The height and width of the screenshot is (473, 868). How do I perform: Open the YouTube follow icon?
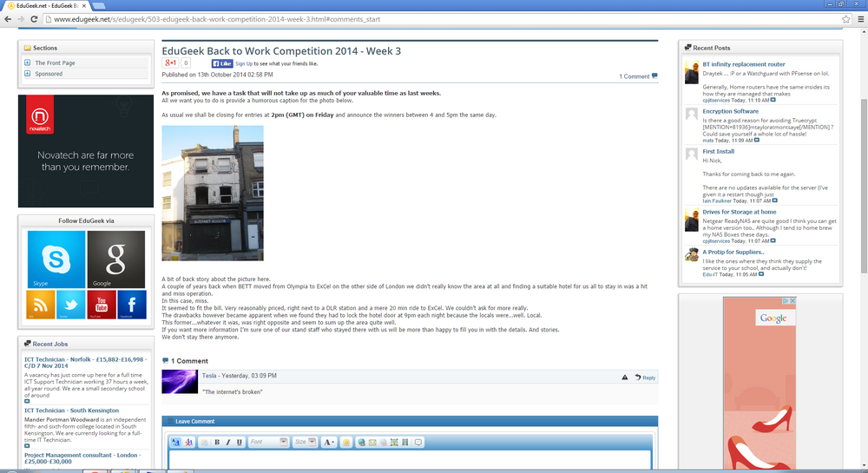[x=102, y=305]
